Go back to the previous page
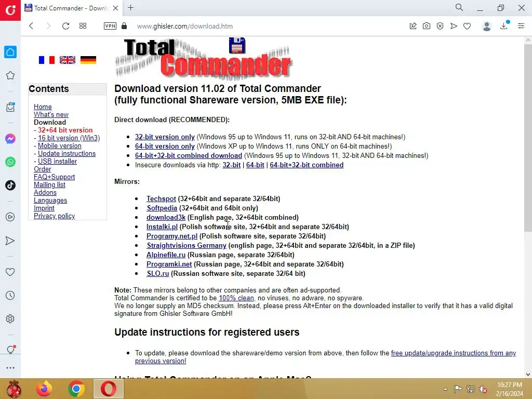The image size is (532, 399). coord(31,26)
